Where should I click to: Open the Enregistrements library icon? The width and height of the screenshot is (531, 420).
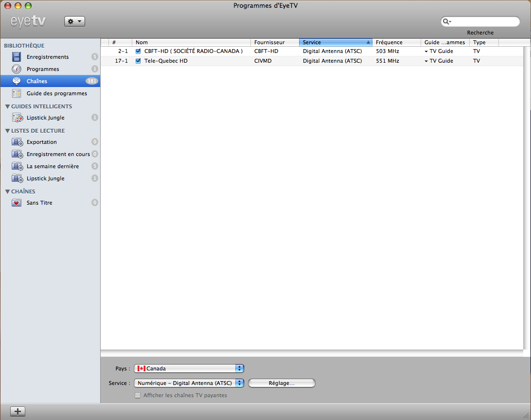coord(16,57)
